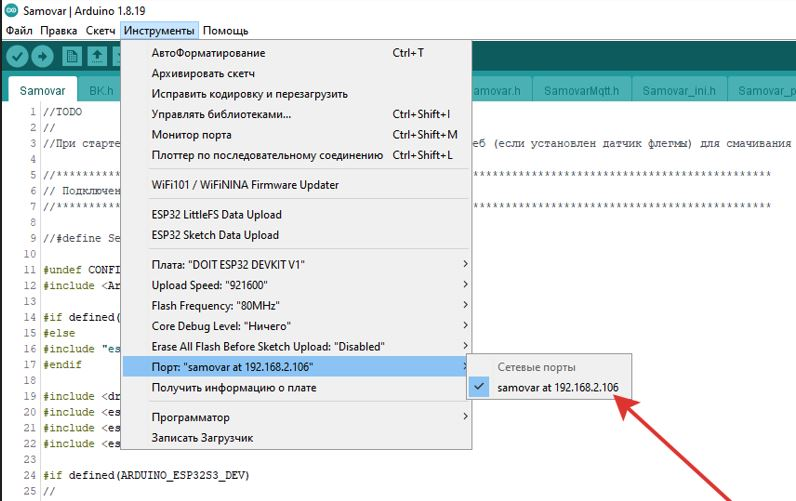The width and height of the screenshot is (796, 501).
Task: Click the Upload arrow icon
Action: 43,56
